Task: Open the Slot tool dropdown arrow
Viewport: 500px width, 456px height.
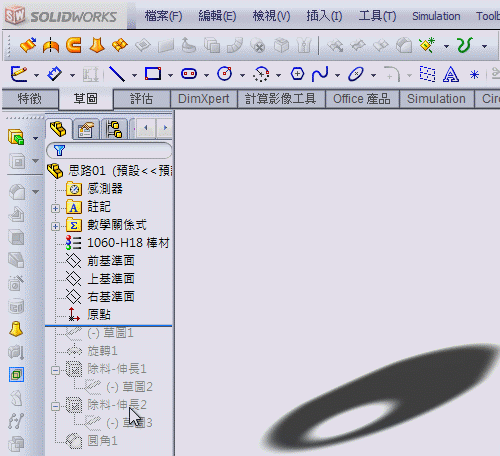Action: click(206, 75)
